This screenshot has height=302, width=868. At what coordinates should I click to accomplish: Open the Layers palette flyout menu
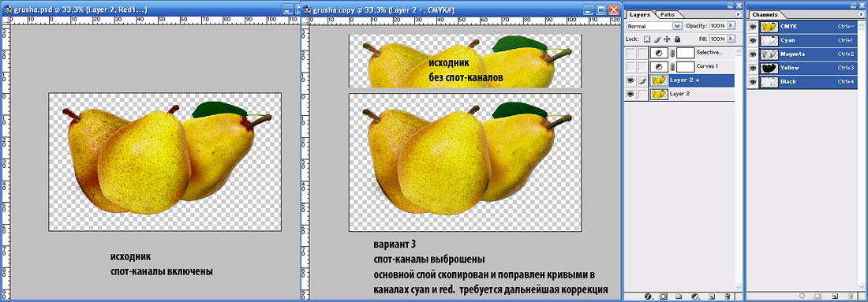click(738, 14)
